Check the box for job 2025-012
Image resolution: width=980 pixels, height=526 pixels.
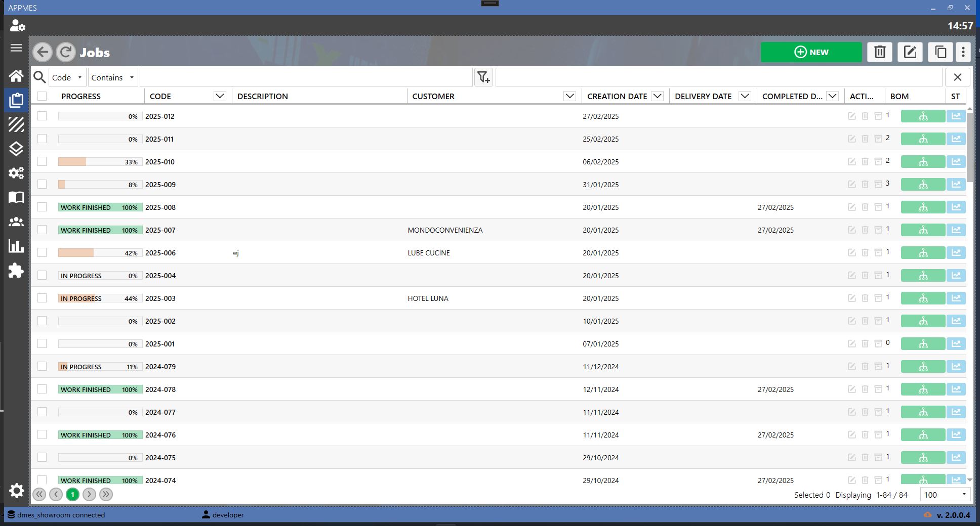coord(42,116)
